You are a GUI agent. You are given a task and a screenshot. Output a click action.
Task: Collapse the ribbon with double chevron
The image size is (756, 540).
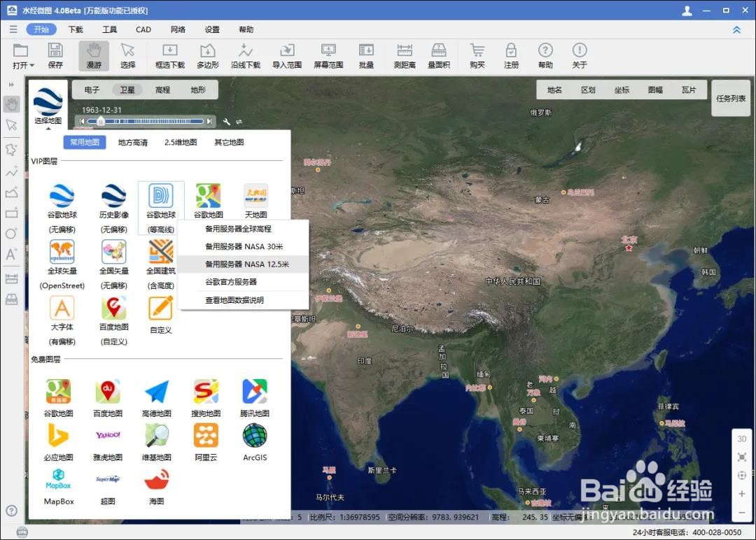736,30
